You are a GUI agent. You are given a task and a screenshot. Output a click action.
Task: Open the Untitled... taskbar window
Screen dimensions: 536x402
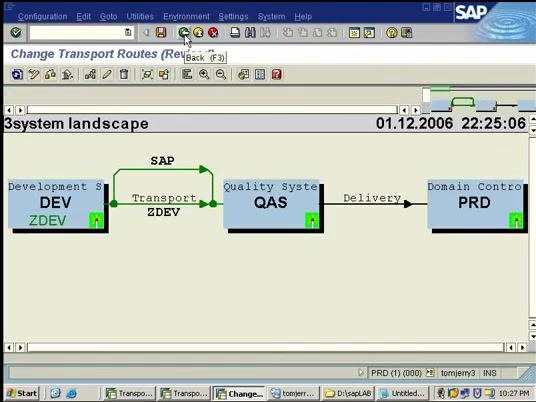coord(402,393)
